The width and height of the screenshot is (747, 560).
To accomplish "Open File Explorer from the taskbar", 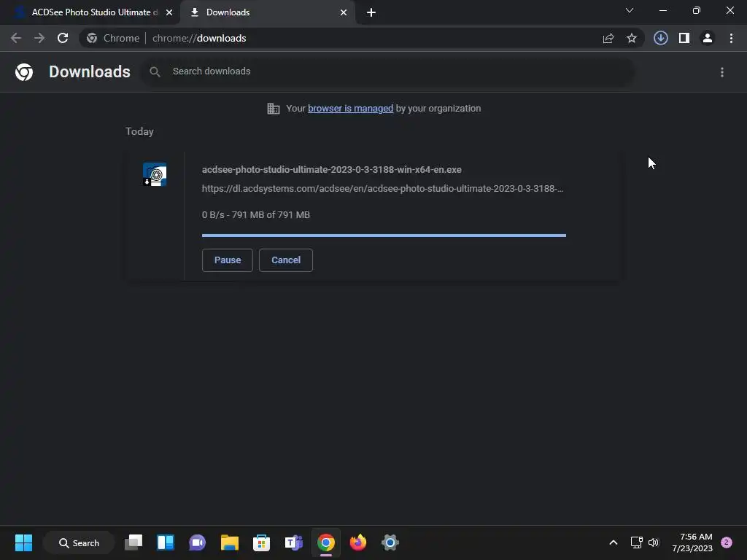I will click(230, 542).
